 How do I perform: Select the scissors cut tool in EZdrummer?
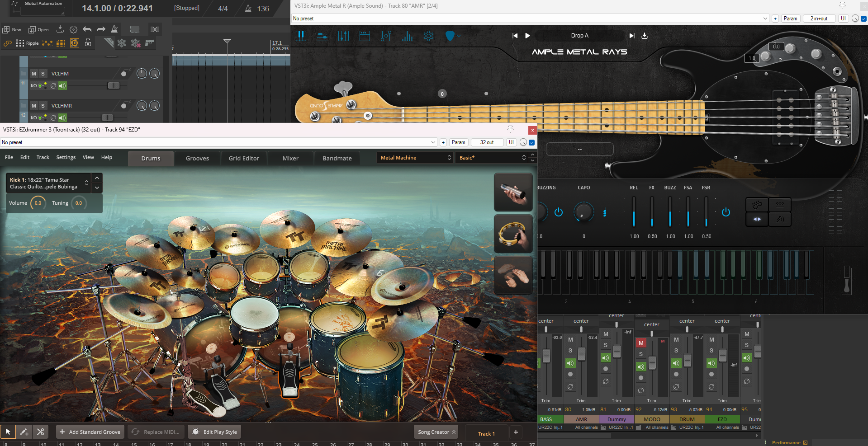pos(40,432)
